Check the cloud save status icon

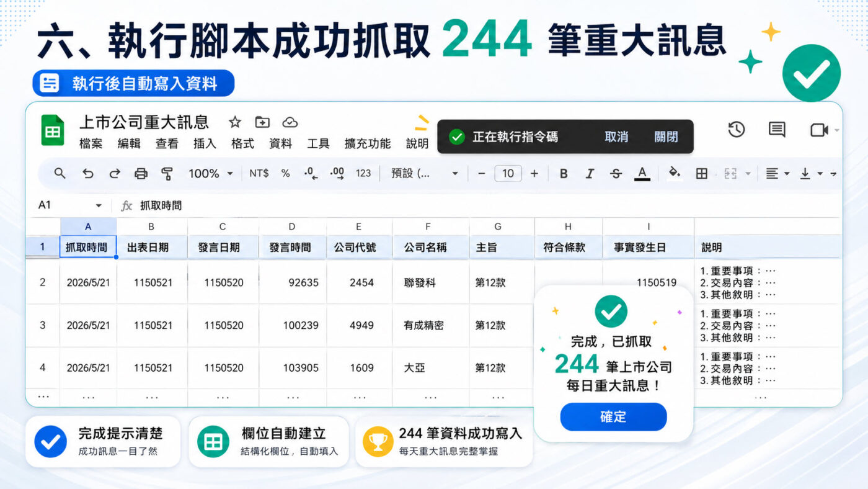tap(290, 122)
